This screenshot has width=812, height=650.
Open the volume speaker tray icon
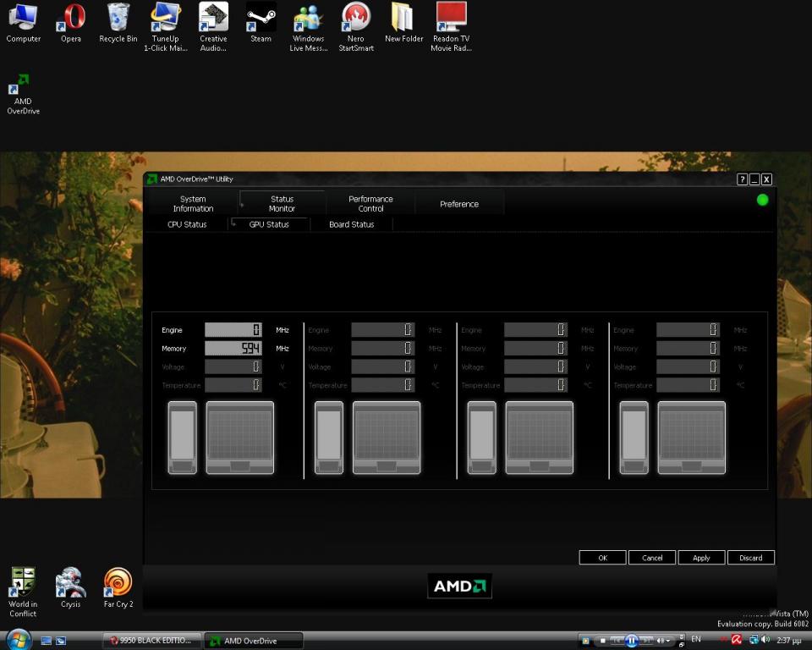pos(765,640)
